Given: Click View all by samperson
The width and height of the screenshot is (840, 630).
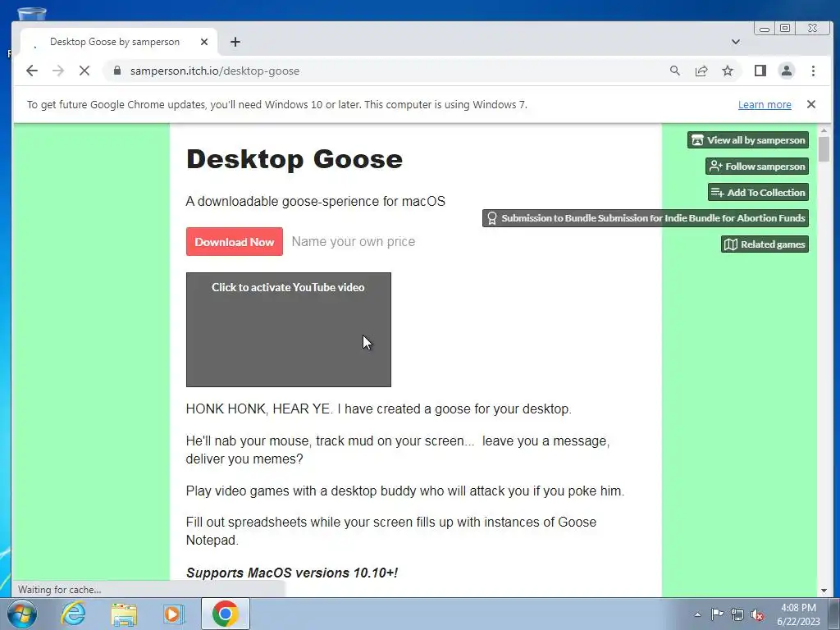Looking at the screenshot, I should click(748, 140).
